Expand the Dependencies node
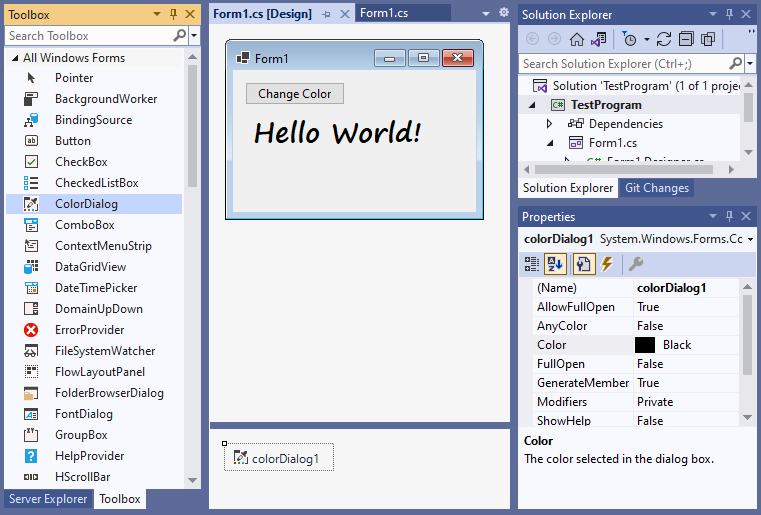Viewport: 761px width, 515px height. coord(549,124)
